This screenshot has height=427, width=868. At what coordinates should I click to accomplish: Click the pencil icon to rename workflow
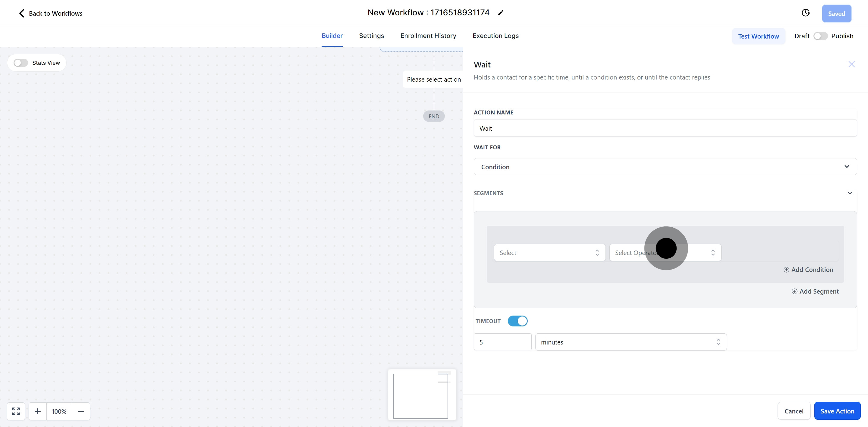tap(500, 13)
